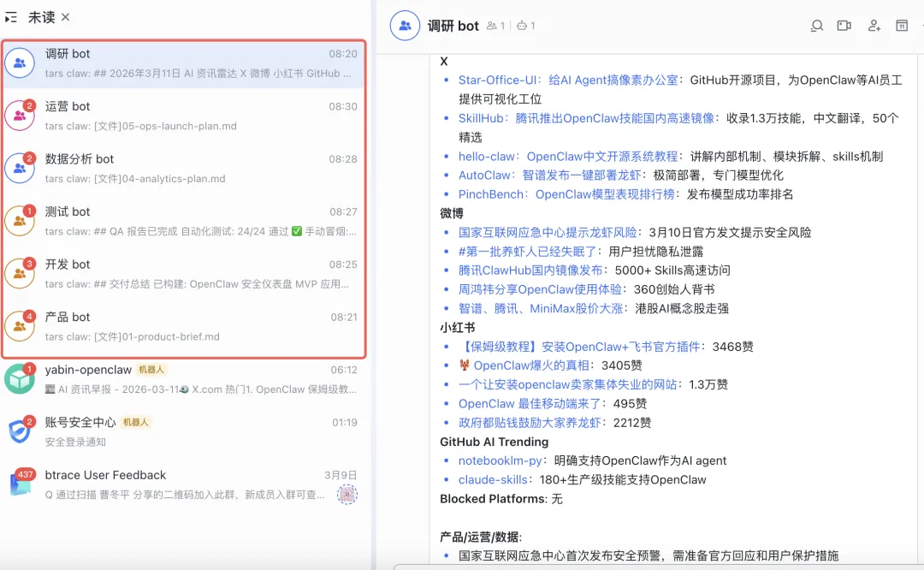
Task: Open the 测试 bot conversation
Action: pos(184,221)
